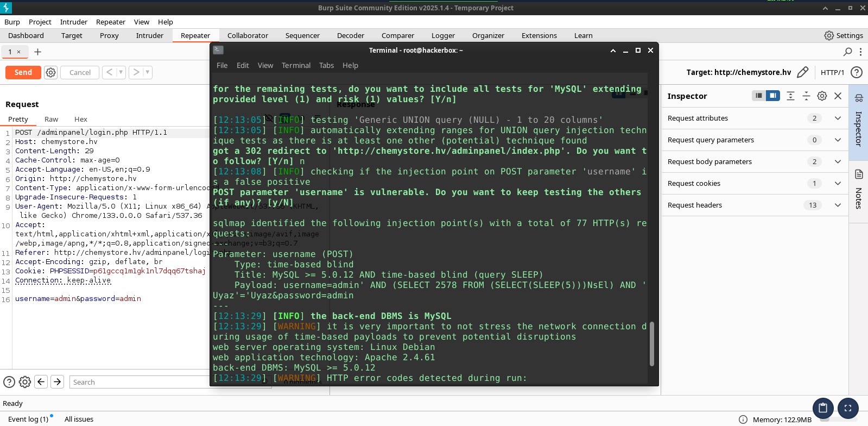This screenshot has width=868, height=426.
Task: Switch to Hex request view
Action: (81, 119)
